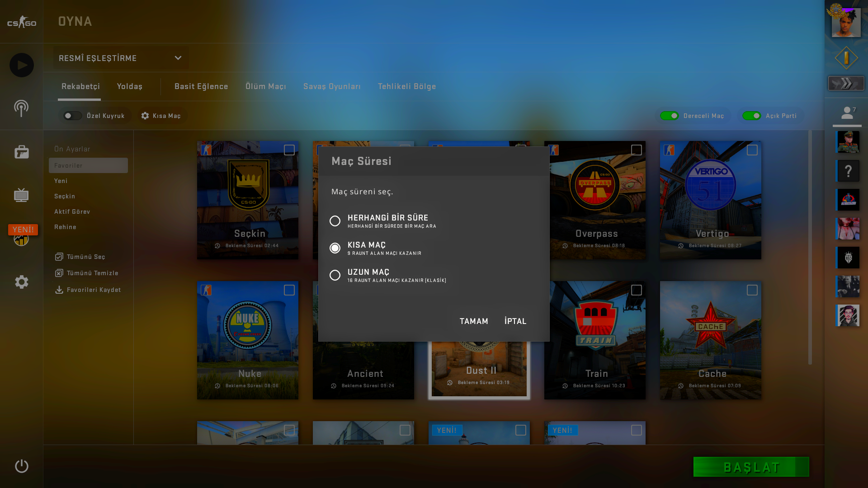Viewport: 868px width, 488px height.
Task: Click the CS:GO logo home icon
Action: coord(21,22)
